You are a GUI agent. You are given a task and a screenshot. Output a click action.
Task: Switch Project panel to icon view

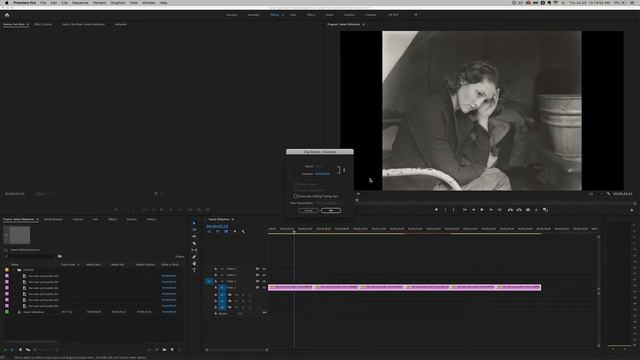click(20, 350)
